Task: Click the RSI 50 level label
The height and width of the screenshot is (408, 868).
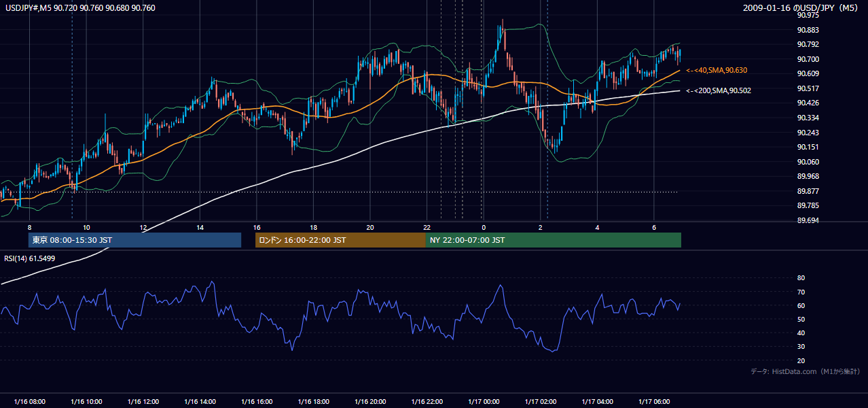Action: point(801,319)
